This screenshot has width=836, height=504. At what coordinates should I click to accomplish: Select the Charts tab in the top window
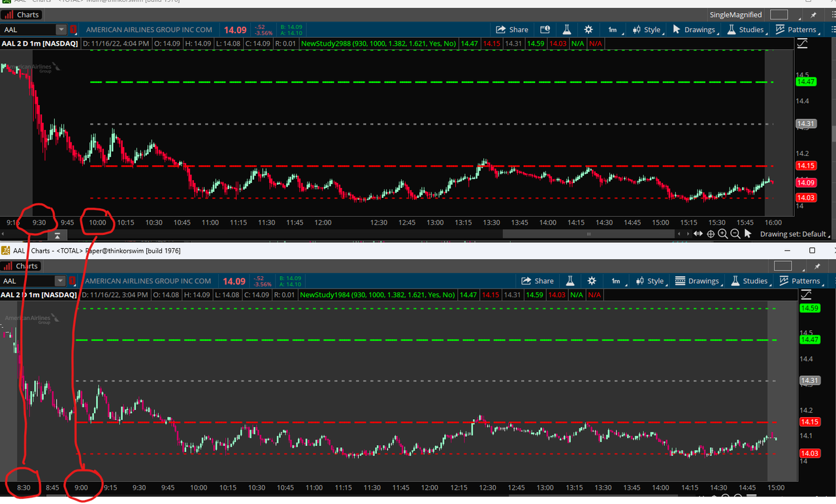click(23, 14)
